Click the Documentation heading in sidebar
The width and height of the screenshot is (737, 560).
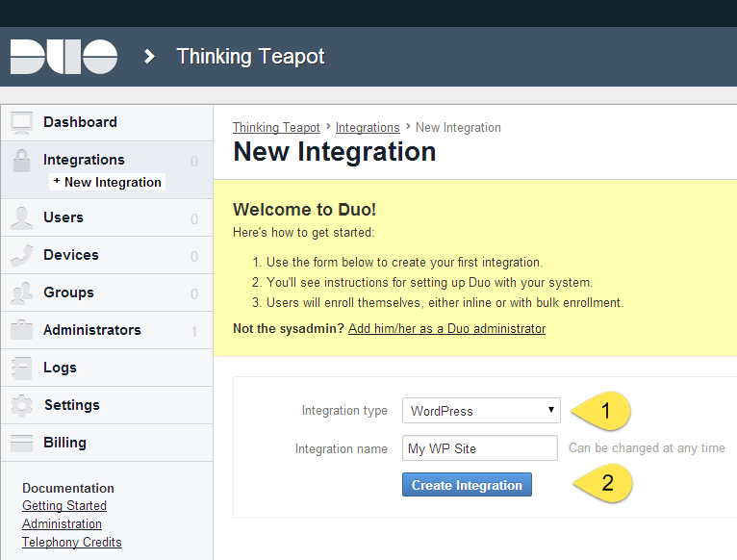coord(68,488)
